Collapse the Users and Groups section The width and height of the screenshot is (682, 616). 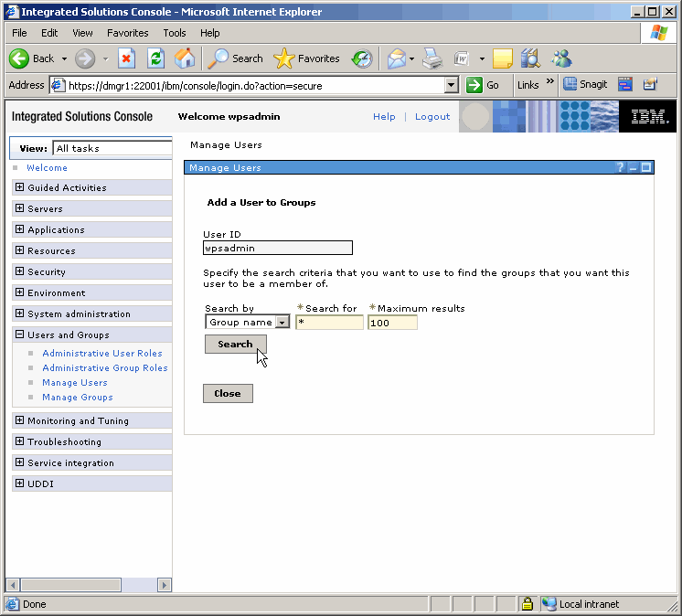coord(19,335)
